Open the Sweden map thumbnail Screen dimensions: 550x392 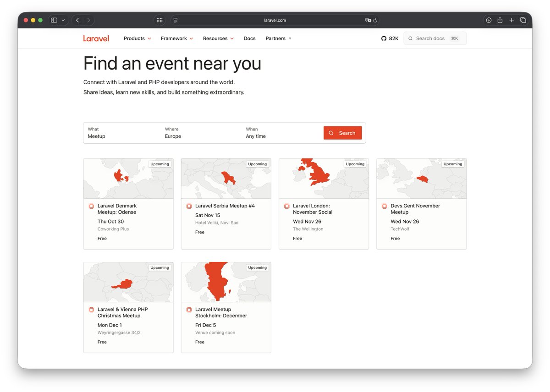(x=226, y=282)
